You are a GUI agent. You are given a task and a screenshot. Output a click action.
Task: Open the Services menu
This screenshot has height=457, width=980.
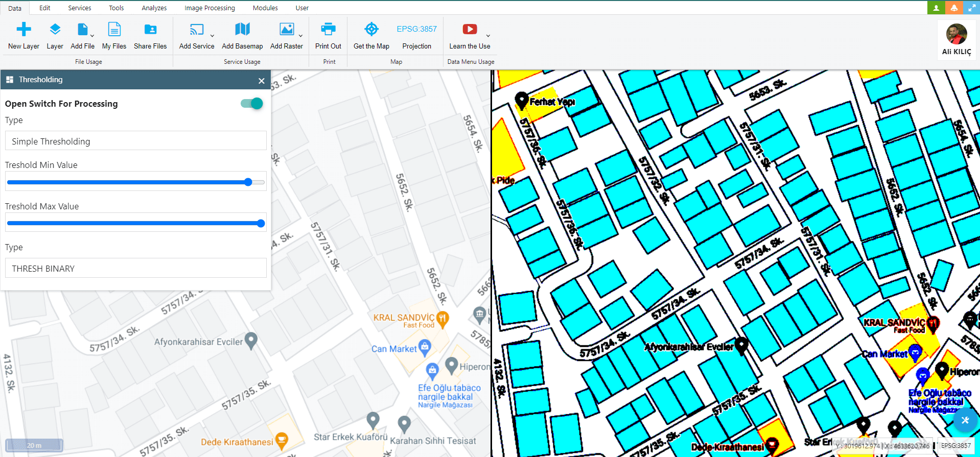pyautogui.click(x=80, y=8)
